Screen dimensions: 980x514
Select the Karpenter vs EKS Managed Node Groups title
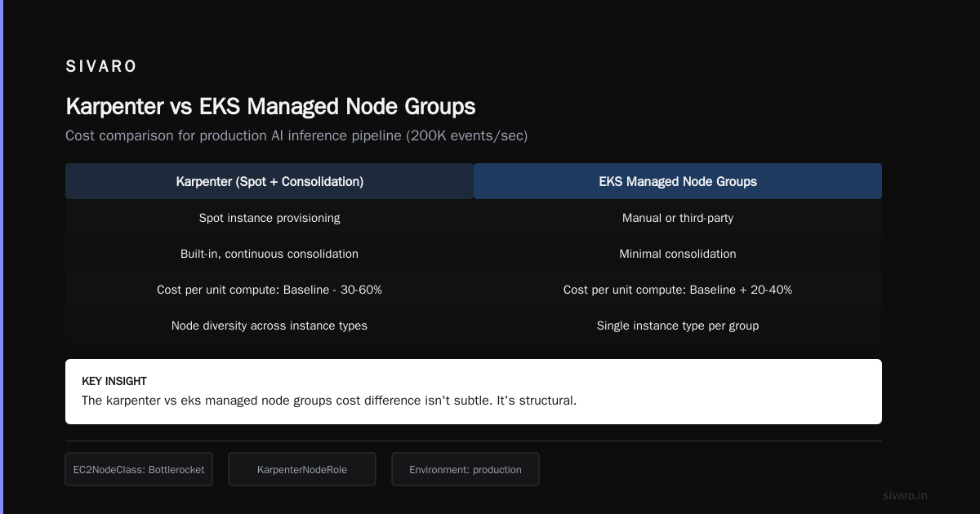coord(270,107)
